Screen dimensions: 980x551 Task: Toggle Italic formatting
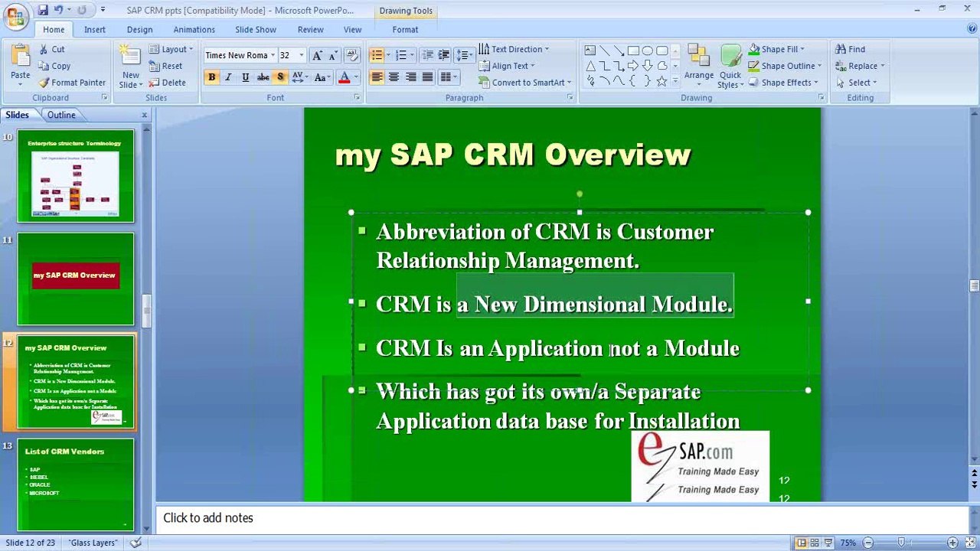tap(228, 77)
